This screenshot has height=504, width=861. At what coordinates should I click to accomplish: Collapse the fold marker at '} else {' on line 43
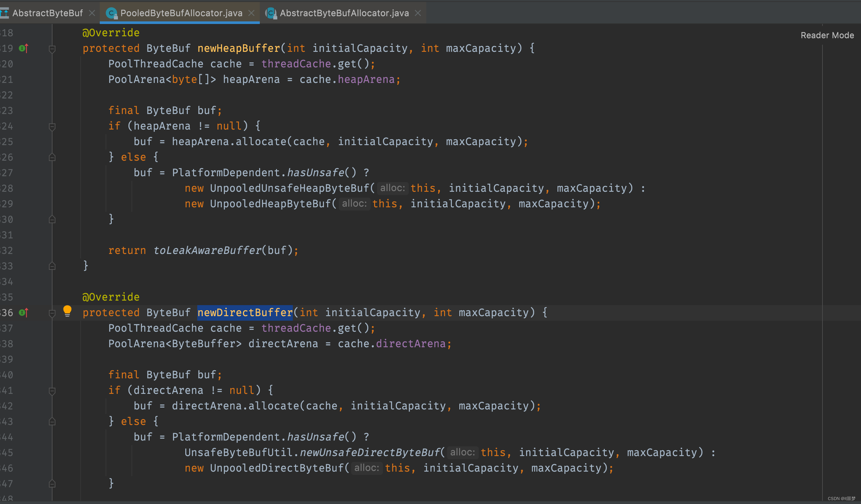click(x=52, y=422)
